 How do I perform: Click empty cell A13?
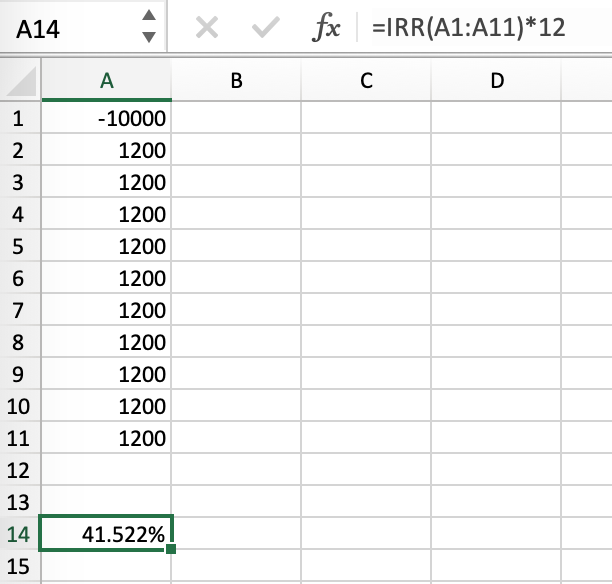[106, 502]
